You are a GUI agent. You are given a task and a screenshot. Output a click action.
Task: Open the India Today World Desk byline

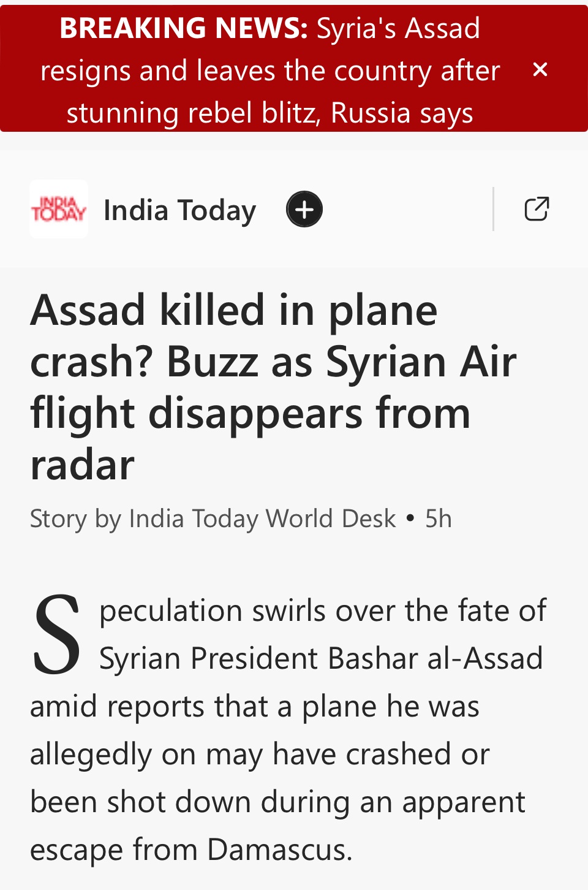263,519
